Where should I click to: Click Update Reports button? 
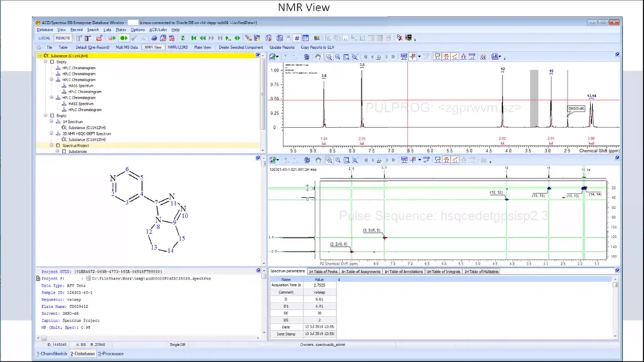click(282, 48)
